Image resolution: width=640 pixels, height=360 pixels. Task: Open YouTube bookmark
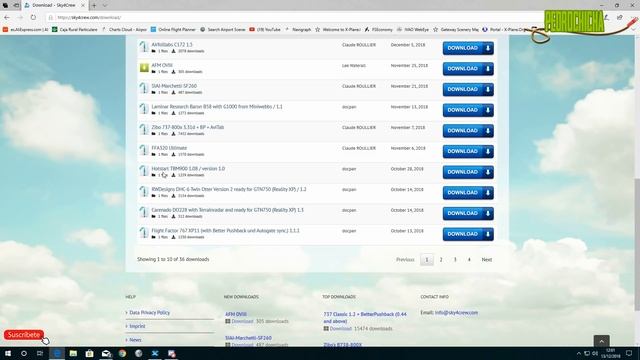click(265, 29)
